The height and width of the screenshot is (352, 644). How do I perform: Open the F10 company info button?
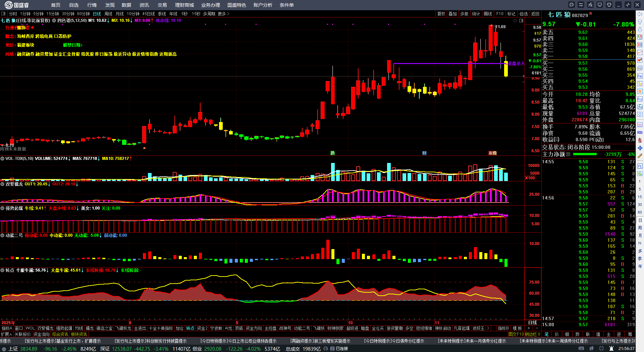pyautogui.click(x=500, y=14)
